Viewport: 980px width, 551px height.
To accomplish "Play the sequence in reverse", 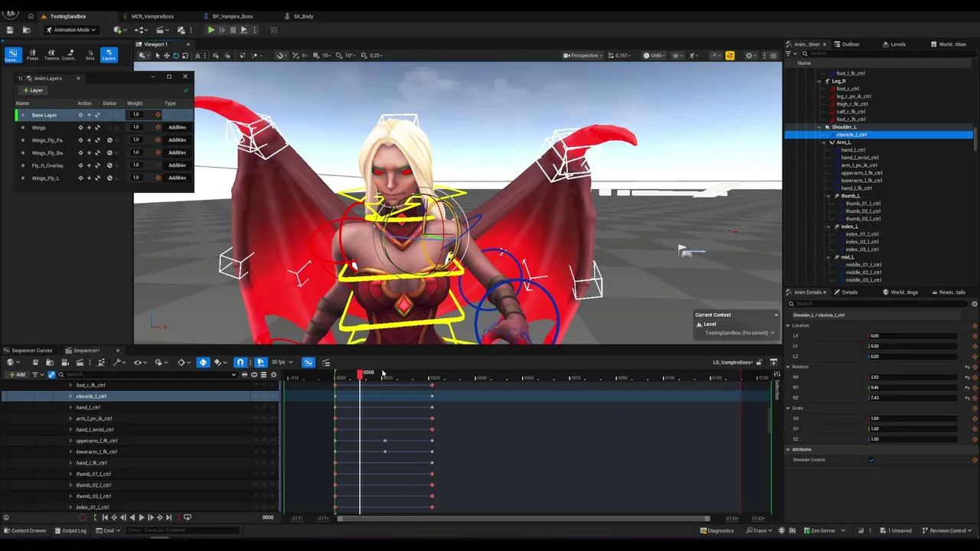I will 132,517.
